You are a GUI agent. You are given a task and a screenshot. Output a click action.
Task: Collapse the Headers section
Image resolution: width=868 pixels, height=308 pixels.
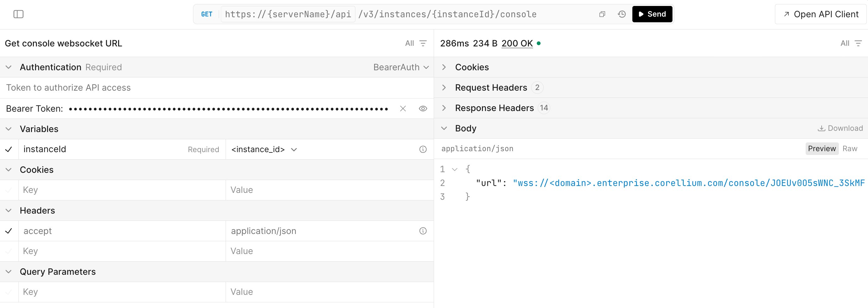point(9,210)
